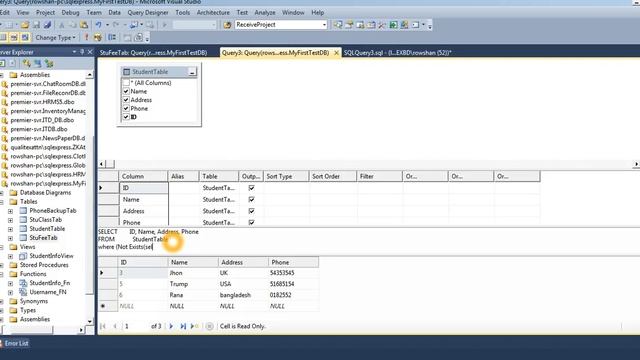The width and height of the screenshot is (640, 360).
Task: Click the Save All toolbar icon
Action: (x=47, y=25)
